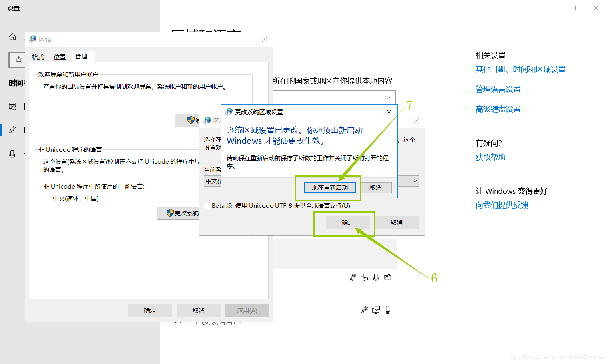Switch to the 格式 tab

(38, 57)
